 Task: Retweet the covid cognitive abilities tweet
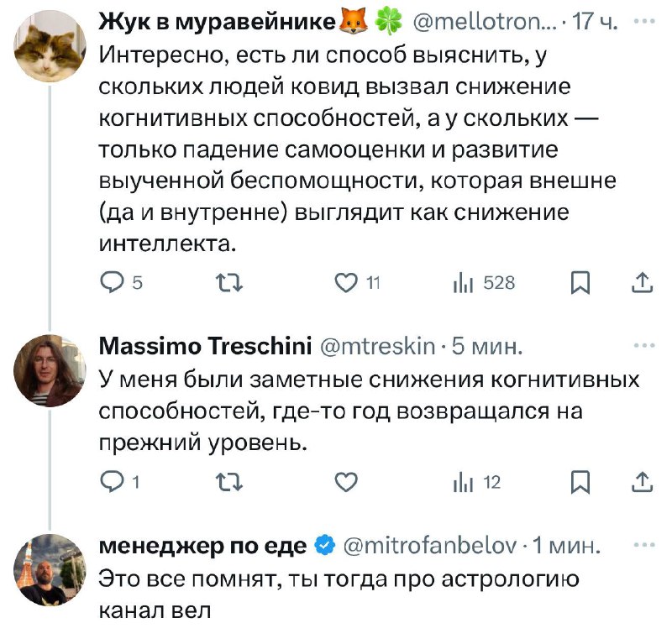[226, 284]
